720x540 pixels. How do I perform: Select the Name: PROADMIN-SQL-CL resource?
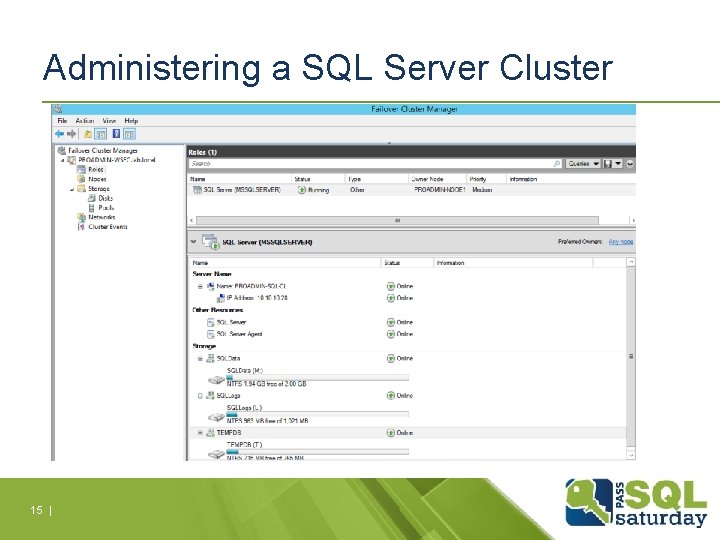pyautogui.click(x=252, y=286)
